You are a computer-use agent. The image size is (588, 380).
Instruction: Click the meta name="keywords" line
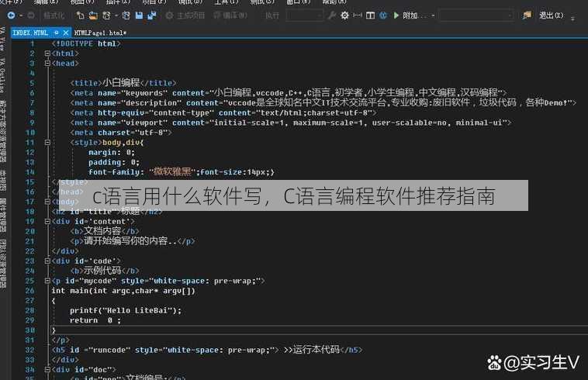[x=289, y=92]
